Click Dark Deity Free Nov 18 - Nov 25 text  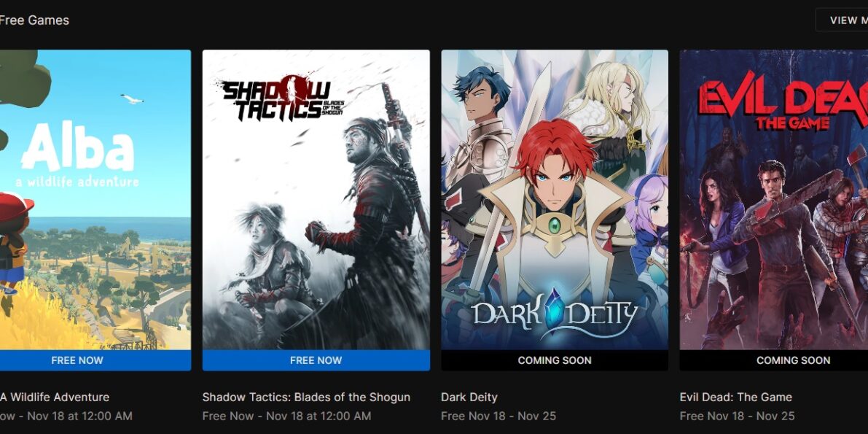pyautogui.click(x=498, y=416)
